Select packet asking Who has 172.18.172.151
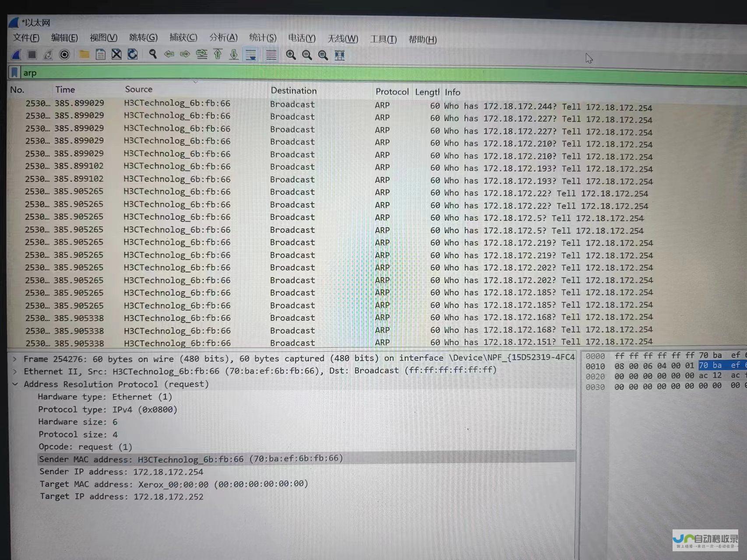The width and height of the screenshot is (747, 560). (x=377, y=343)
